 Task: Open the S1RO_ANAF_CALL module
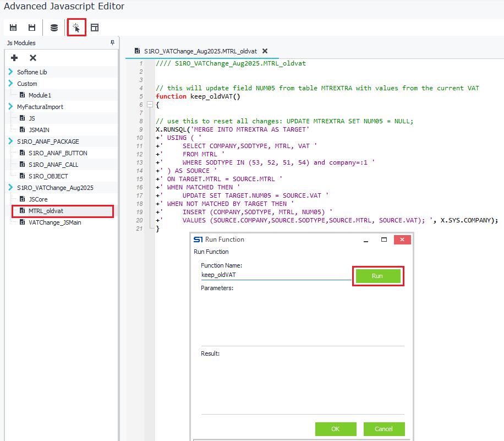(53, 165)
